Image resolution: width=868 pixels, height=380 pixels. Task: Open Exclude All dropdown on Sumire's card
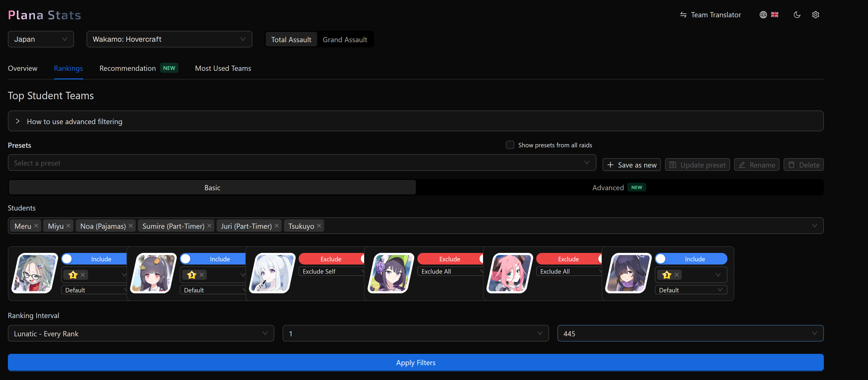click(450, 271)
